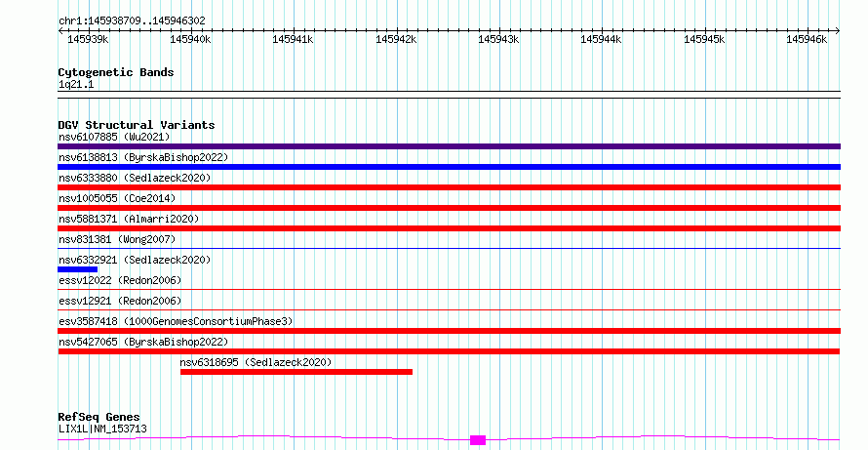Viewport: 868px width, 450px height.
Task: Click the Cytogenetic Bands track heading
Action: (x=116, y=72)
